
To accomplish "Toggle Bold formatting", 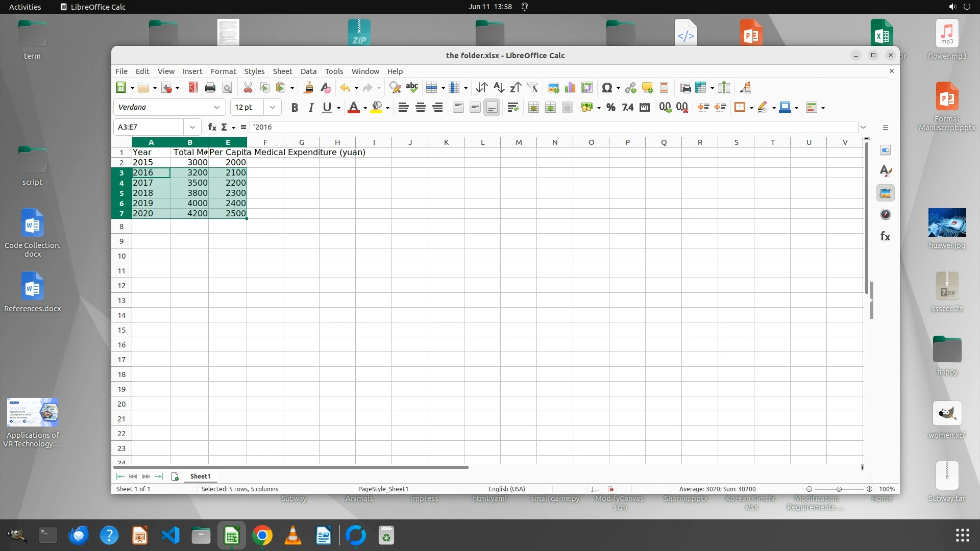I will tap(294, 107).
